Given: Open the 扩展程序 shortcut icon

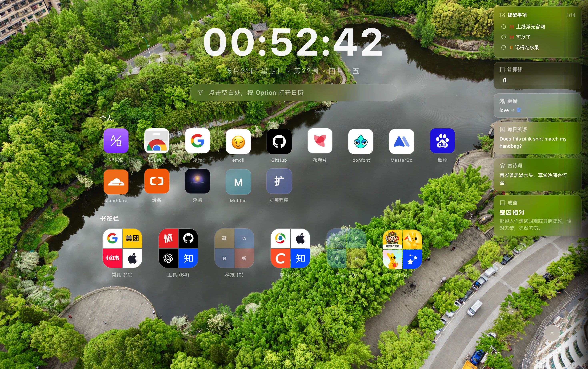Looking at the screenshot, I should tap(279, 181).
